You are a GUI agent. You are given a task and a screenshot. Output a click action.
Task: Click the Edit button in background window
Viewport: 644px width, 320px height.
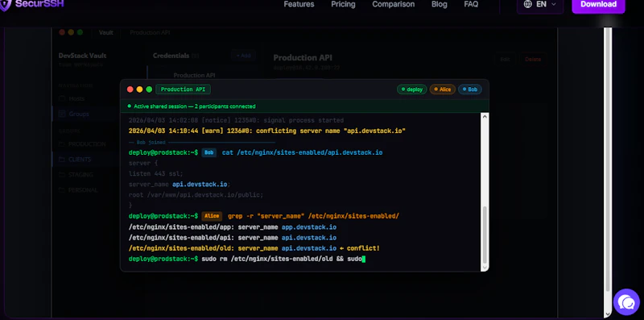point(506,59)
